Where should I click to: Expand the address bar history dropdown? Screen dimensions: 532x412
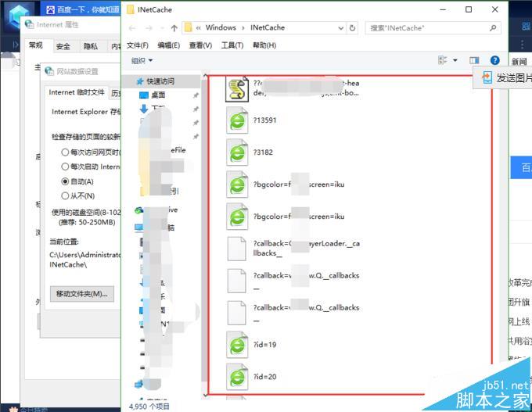point(341,28)
